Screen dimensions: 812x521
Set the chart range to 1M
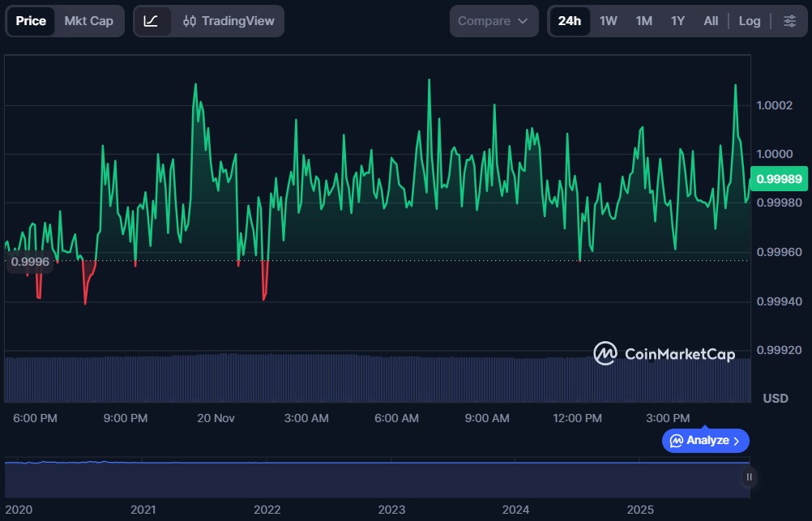(x=643, y=21)
